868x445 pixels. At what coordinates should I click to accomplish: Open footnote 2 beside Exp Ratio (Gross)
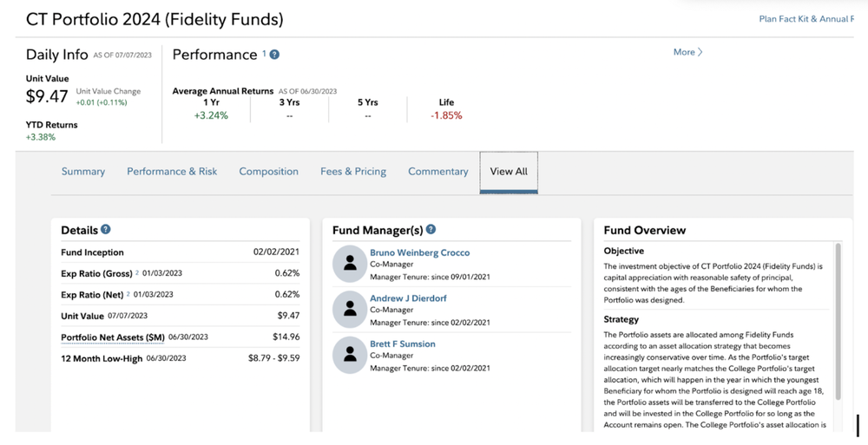tap(137, 272)
